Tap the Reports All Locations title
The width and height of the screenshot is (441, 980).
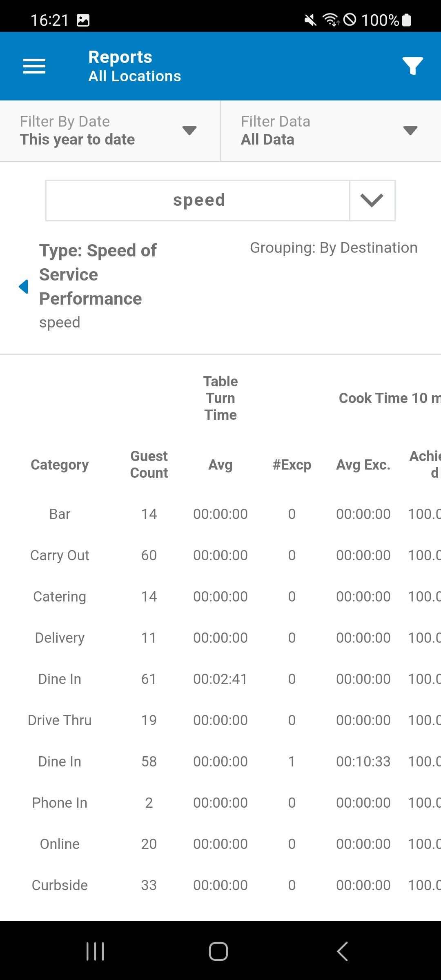point(134,66)
